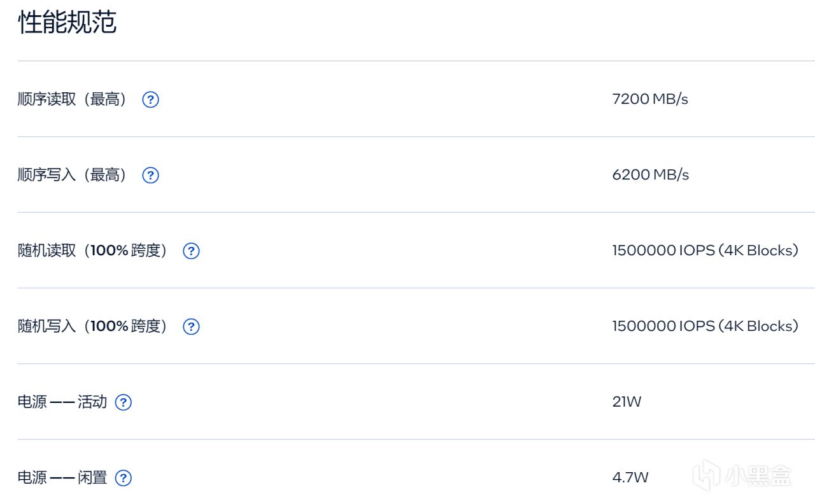This screenshot has height=504, width=815.
Task: Select the 性能规范 section heading
Action: 67,22
